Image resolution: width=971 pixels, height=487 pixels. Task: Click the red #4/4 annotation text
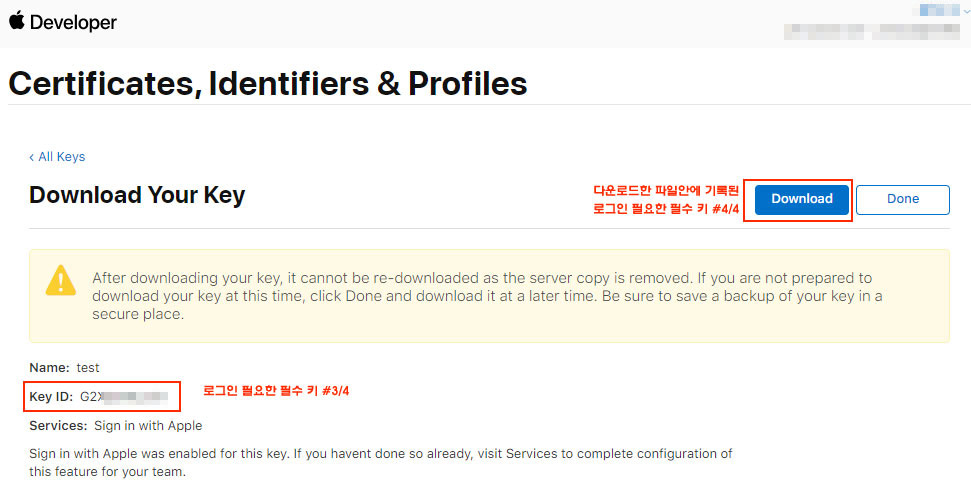666,200
